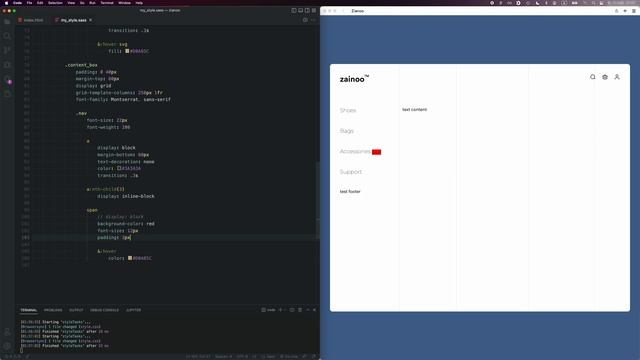Open Explorer in VS Code activity bar

click(7, 22)
